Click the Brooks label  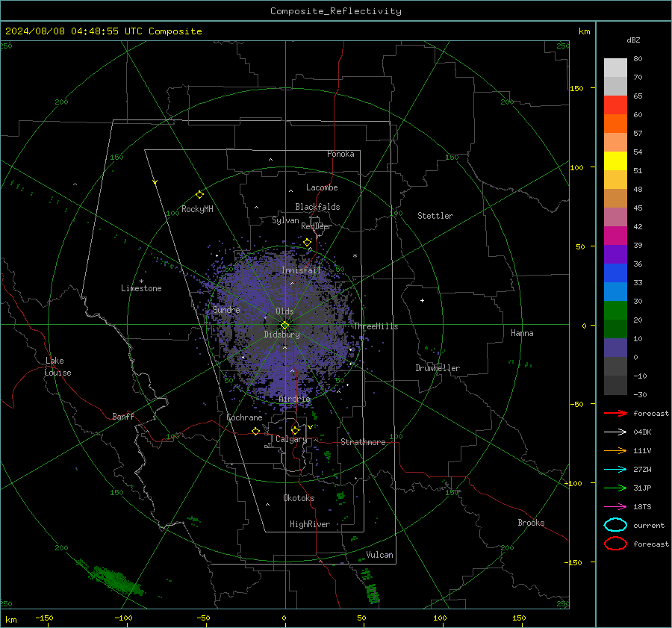point(531,523)
